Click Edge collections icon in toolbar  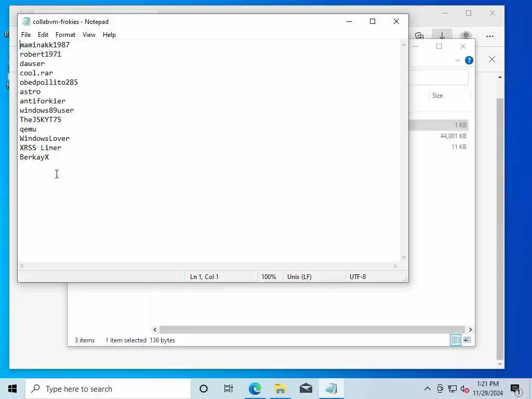tap(419, 36)
